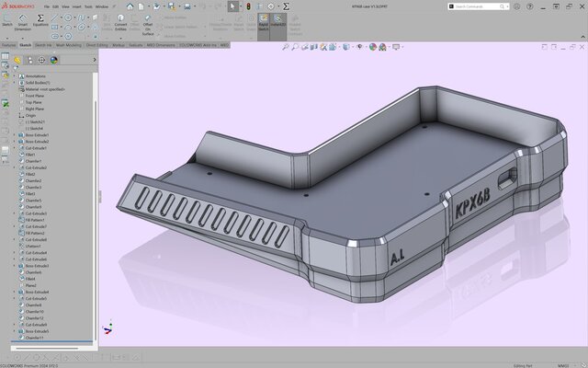Toggle the Instant2D button

click(278, 22)
